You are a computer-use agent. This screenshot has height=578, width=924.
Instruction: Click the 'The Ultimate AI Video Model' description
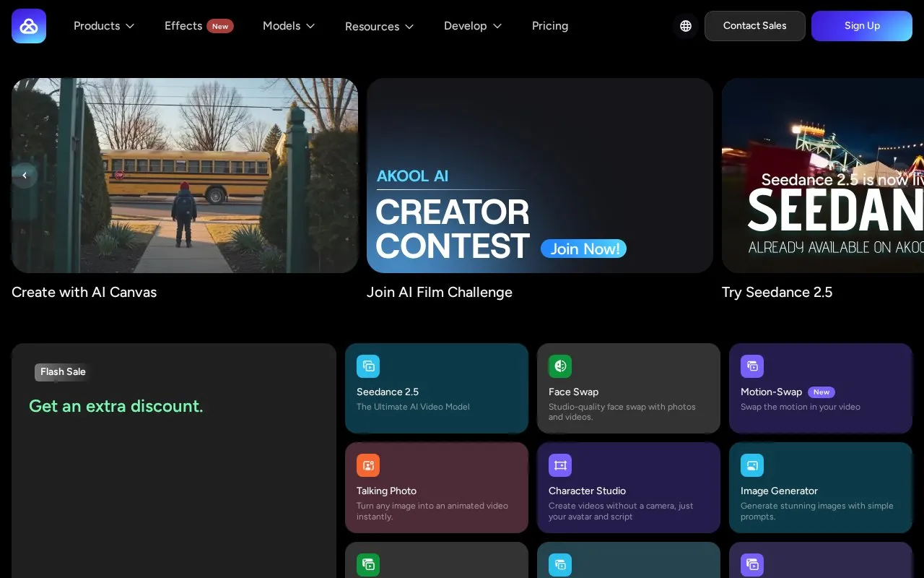point(413,407)
